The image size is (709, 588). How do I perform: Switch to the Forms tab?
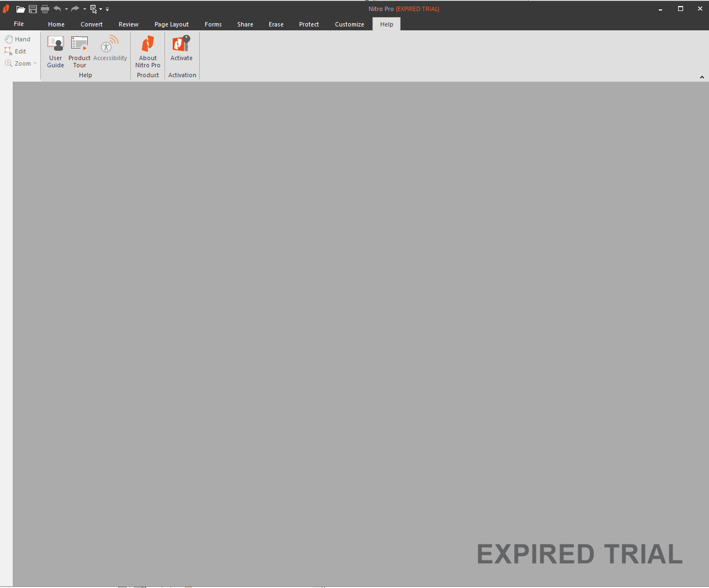[213, 24]
